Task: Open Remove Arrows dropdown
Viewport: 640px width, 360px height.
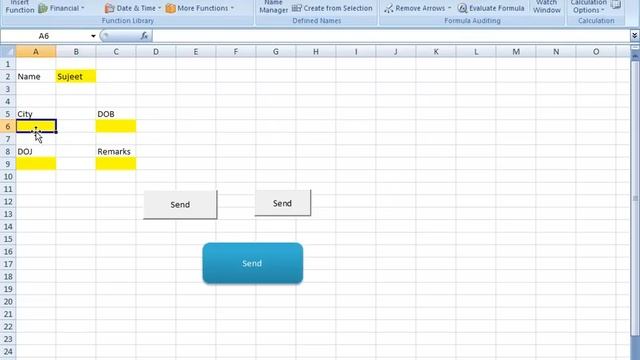Action: point(418,8)
